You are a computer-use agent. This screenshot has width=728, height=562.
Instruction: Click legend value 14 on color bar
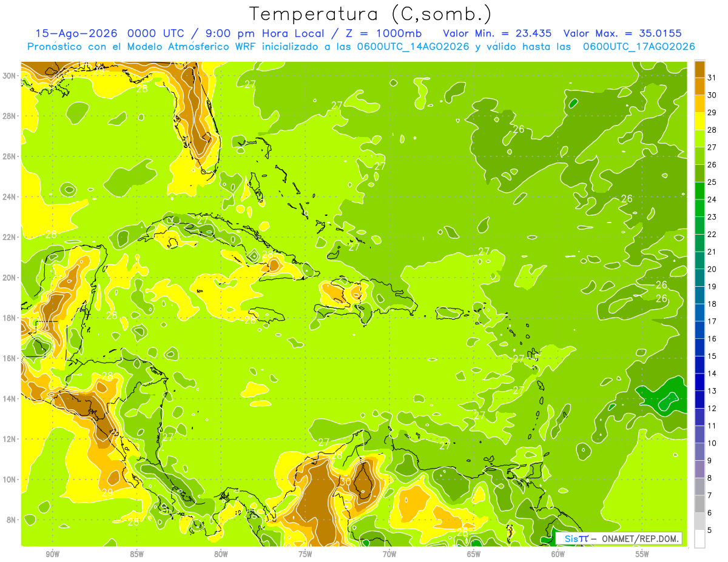tap(712, 374)
